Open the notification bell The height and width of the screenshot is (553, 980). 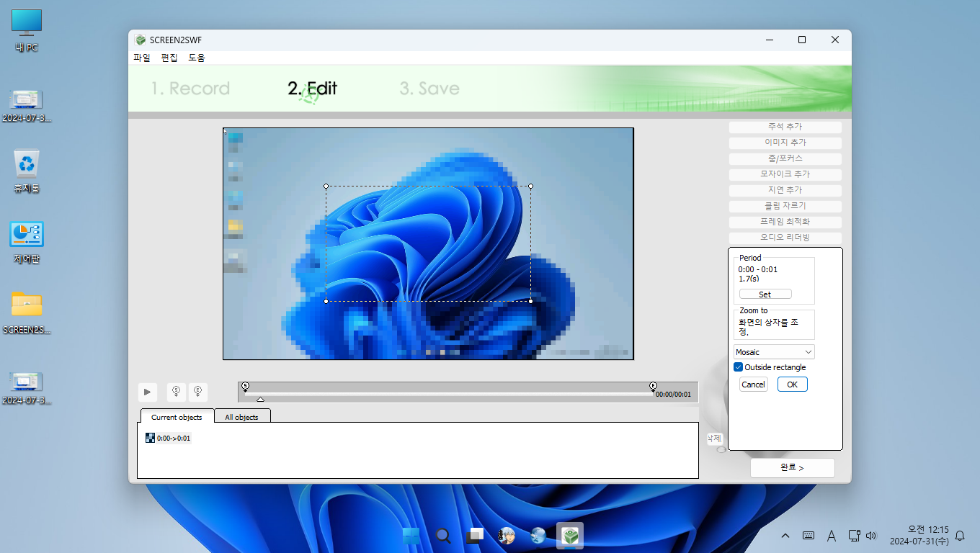[960, 536]
